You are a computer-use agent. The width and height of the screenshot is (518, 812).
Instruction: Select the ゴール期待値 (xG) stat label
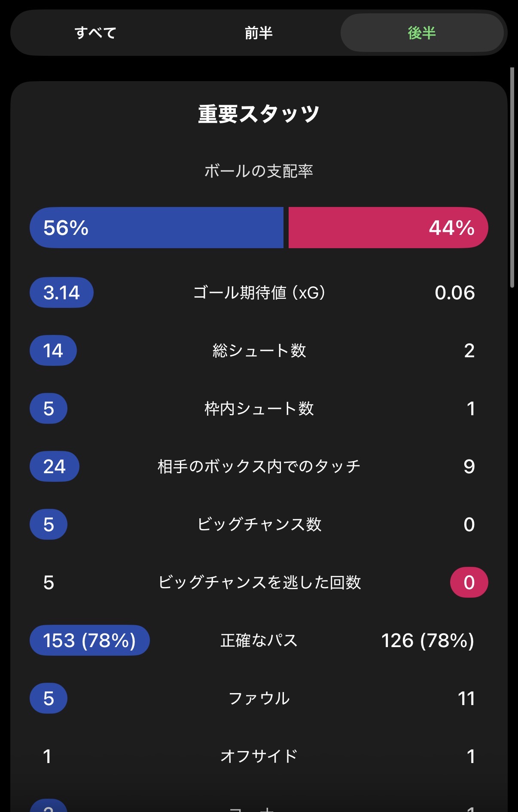pyautogui.click(x=259, y=293)
